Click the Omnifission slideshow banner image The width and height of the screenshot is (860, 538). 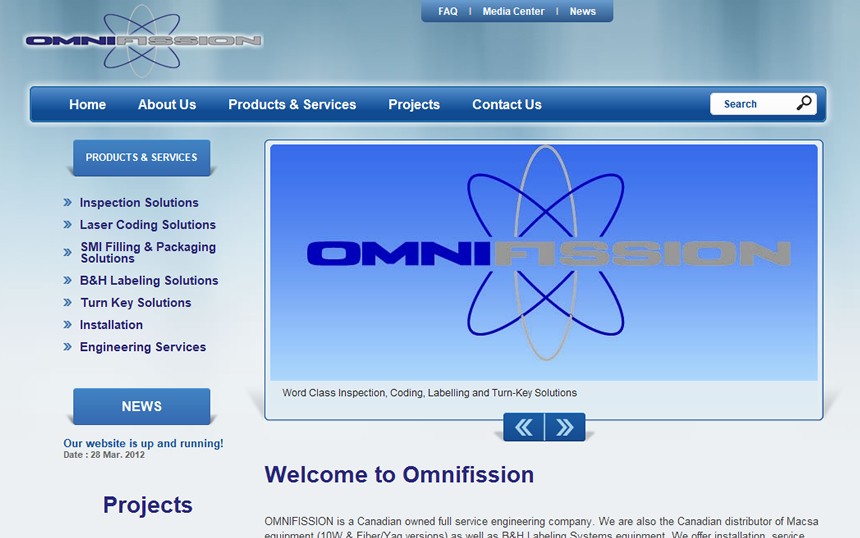[544, 263]
